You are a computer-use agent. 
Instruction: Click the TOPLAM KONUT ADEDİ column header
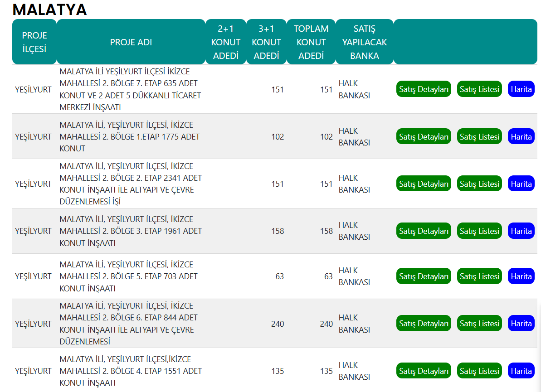coord(311,42)
